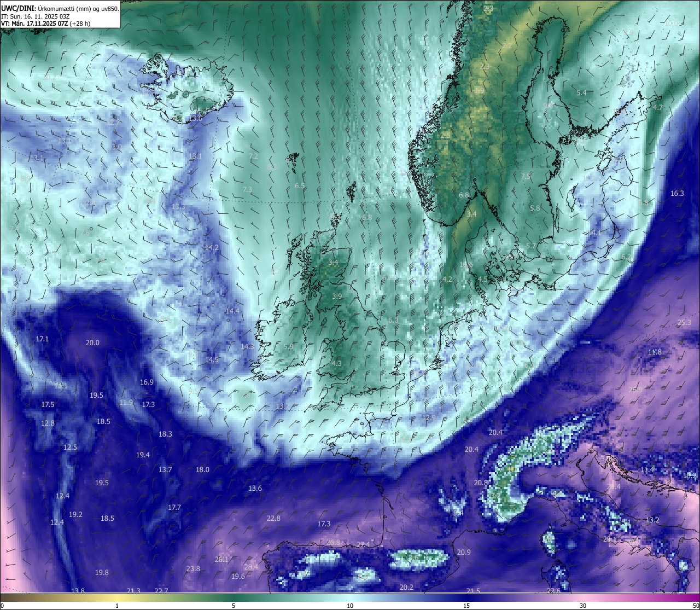The width and height of the screenshot is (700, 610).
Task: Click the 12.8 value label
Action: click(48, 423)
